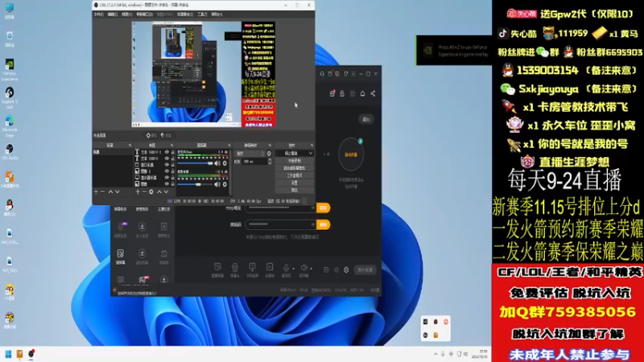Toggle lock on 显示器采集 source

172,178
